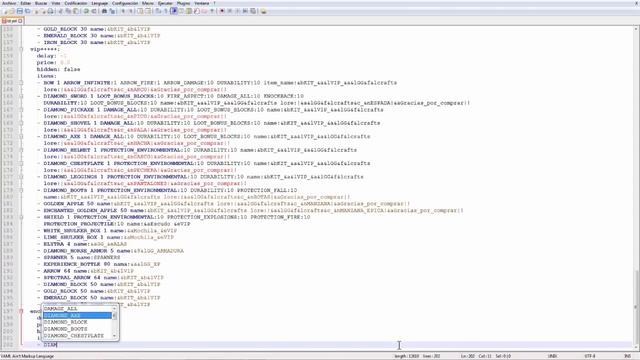This screenshot has width=640, height=360.
Task: Collapse fold marker beside DIAMOND_SWORD line
Action: [21, 96]
